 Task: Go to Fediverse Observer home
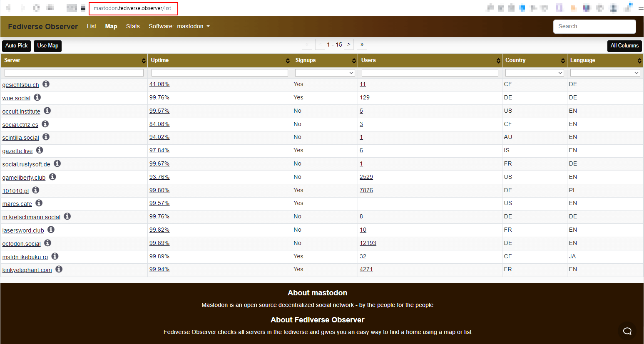(x=43, y=27)
